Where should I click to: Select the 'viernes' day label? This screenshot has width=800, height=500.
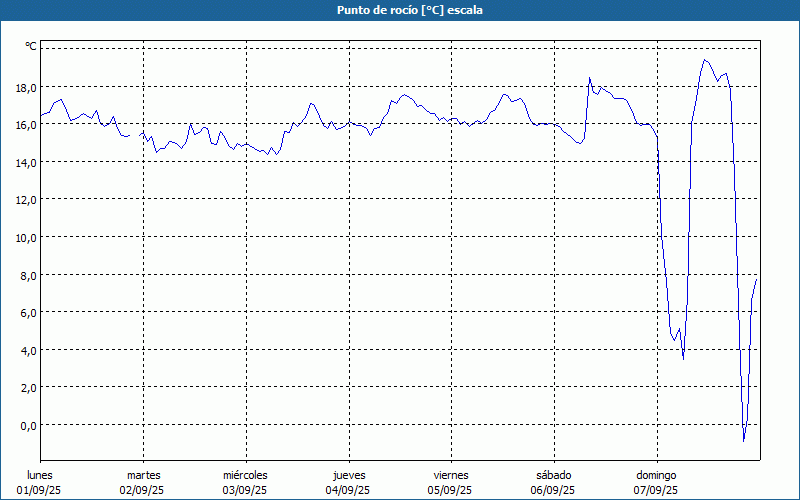(x=451, y=475)
